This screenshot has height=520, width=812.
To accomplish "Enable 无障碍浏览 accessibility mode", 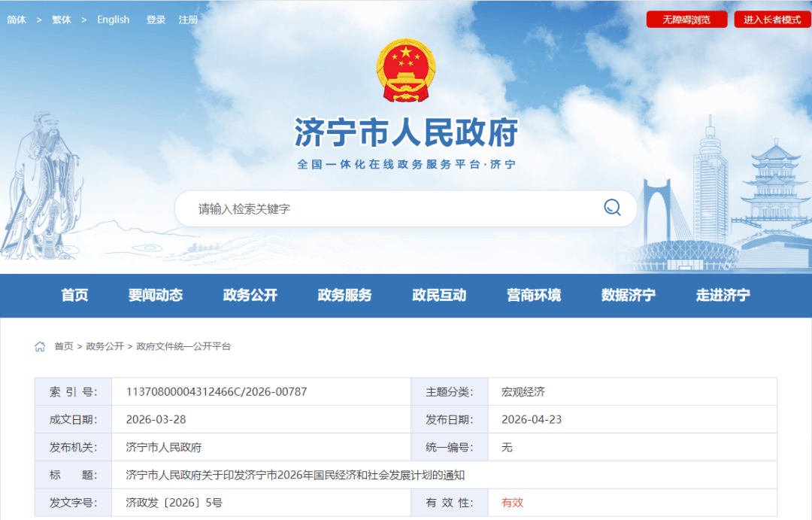I will click(x=686, y=20).
